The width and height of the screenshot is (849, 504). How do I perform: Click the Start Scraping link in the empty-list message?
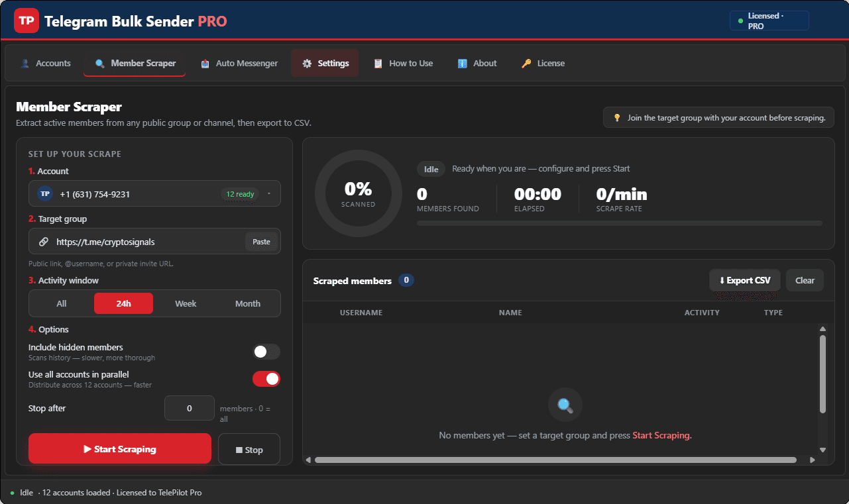[x=661, y=435]
